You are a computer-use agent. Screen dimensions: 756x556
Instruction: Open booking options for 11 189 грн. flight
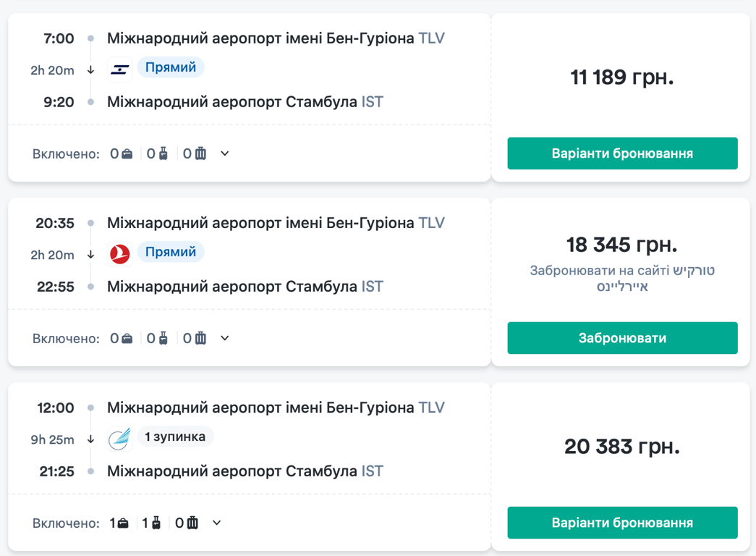[622, 153]
